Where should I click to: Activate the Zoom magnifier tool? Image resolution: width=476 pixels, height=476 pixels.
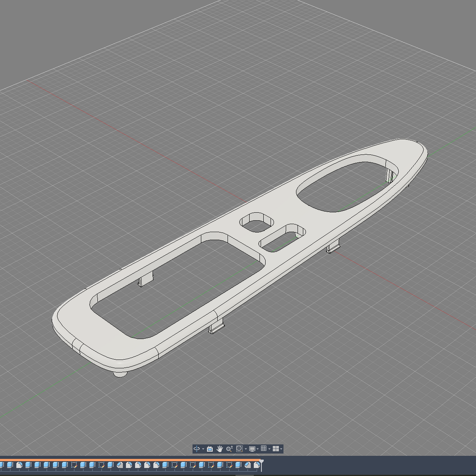coord(230,449)
